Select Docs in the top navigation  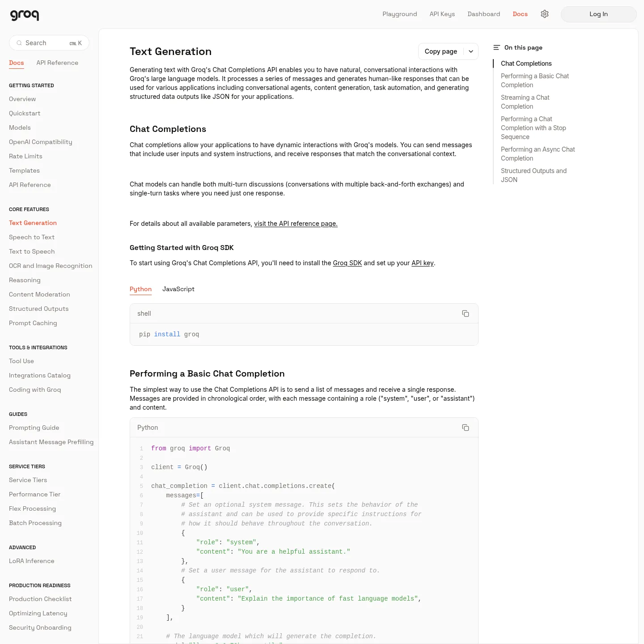(520, 14)
